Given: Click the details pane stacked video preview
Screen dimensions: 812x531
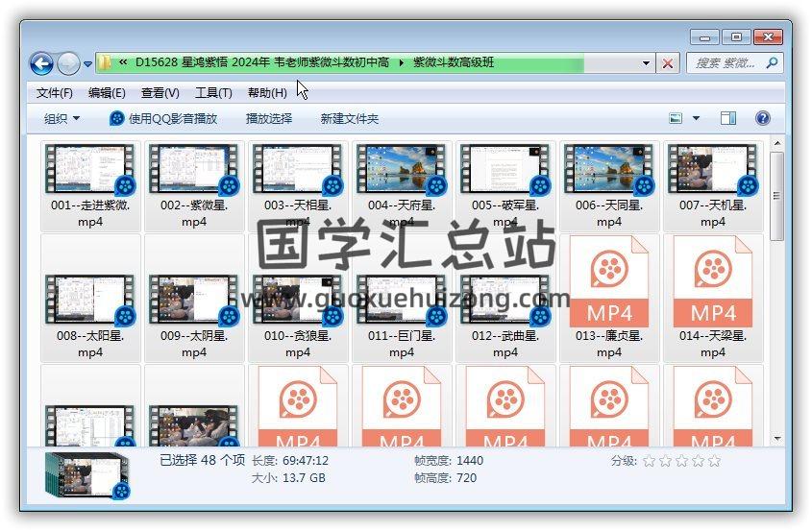Looking at the screenshot, I should tap(87, 475).
